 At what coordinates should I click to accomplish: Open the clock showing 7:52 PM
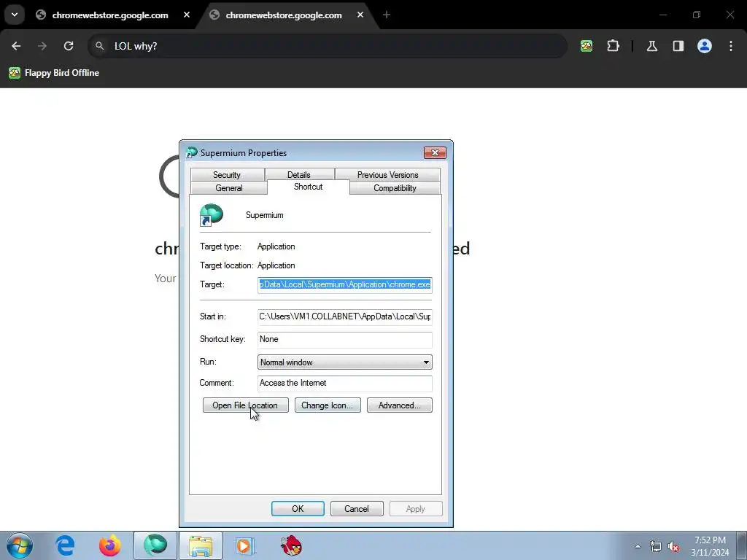(710, 546)
